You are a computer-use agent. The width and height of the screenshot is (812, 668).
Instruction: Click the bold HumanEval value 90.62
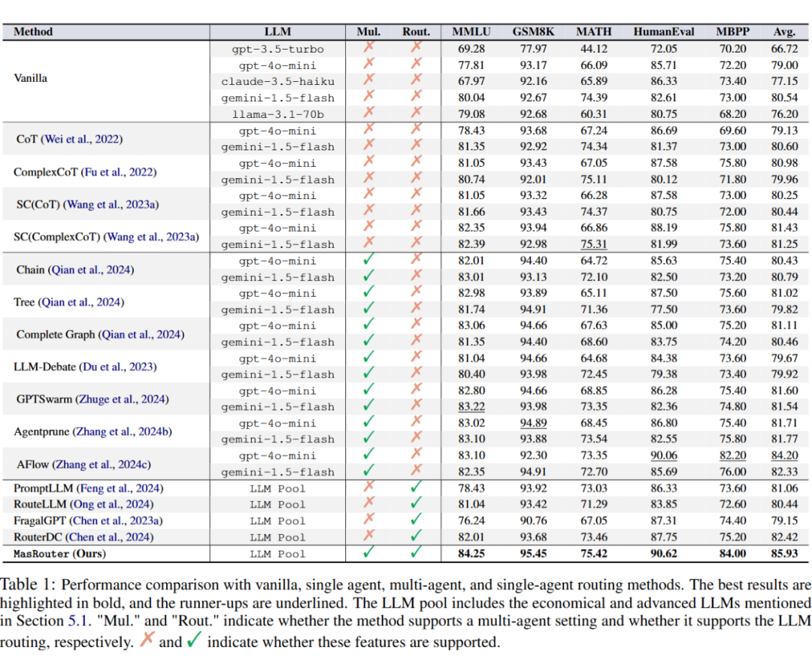664,553
